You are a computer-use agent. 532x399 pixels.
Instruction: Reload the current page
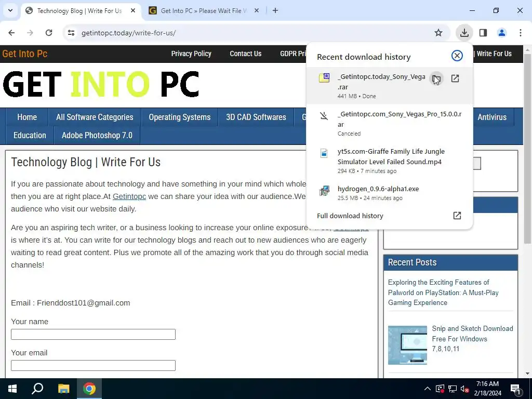49,33
